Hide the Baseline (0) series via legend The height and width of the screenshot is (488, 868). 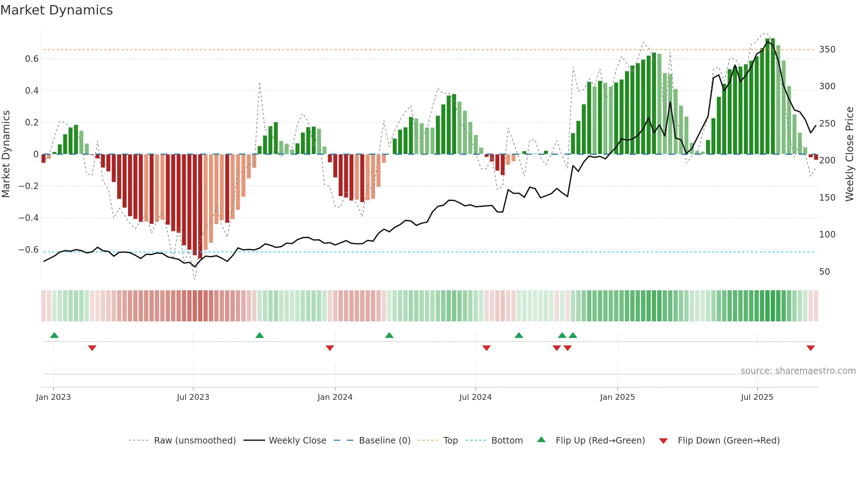[372, 440]
